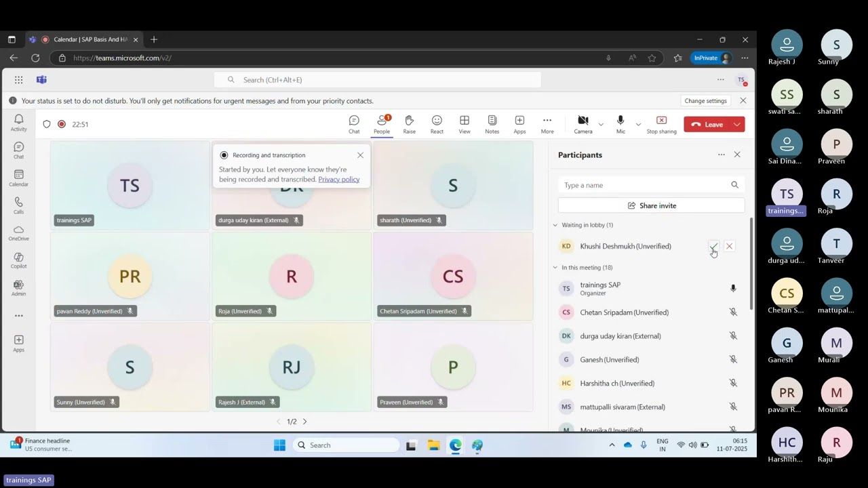Open the Apps store in the sidebar
Image resolution: width=868 pixels, height=488 pixels.
[x=18, y=344]
